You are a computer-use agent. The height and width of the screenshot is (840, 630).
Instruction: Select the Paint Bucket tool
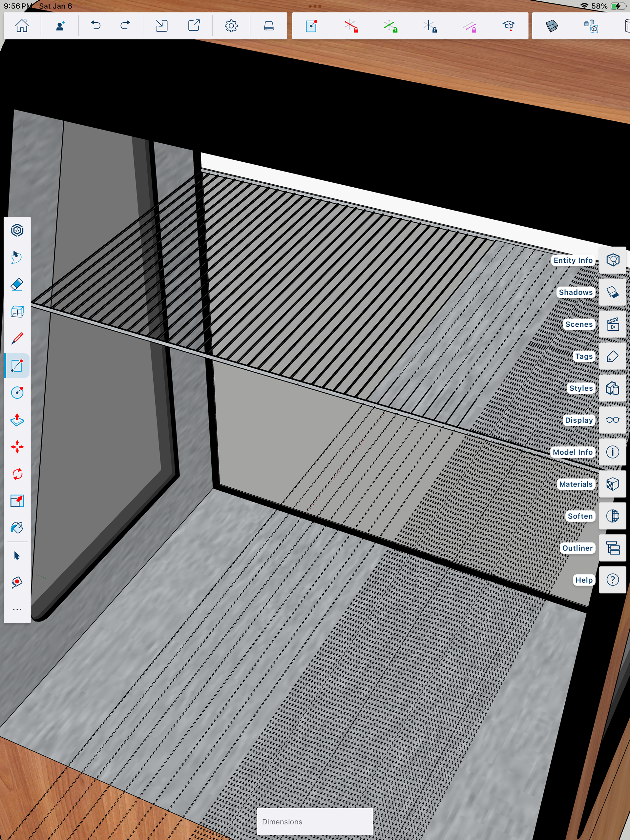(17, 528)
